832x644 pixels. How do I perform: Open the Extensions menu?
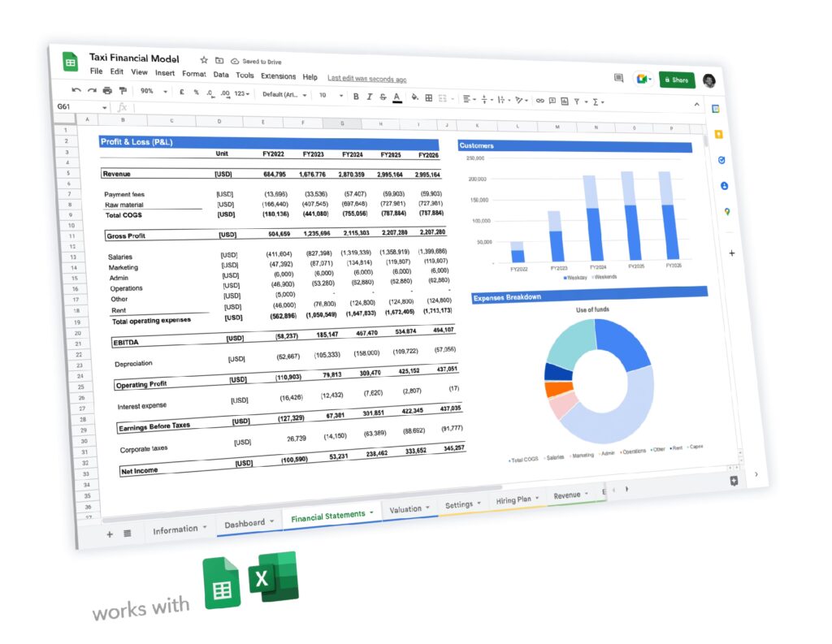pyautogui.click(x=278, y=76)
